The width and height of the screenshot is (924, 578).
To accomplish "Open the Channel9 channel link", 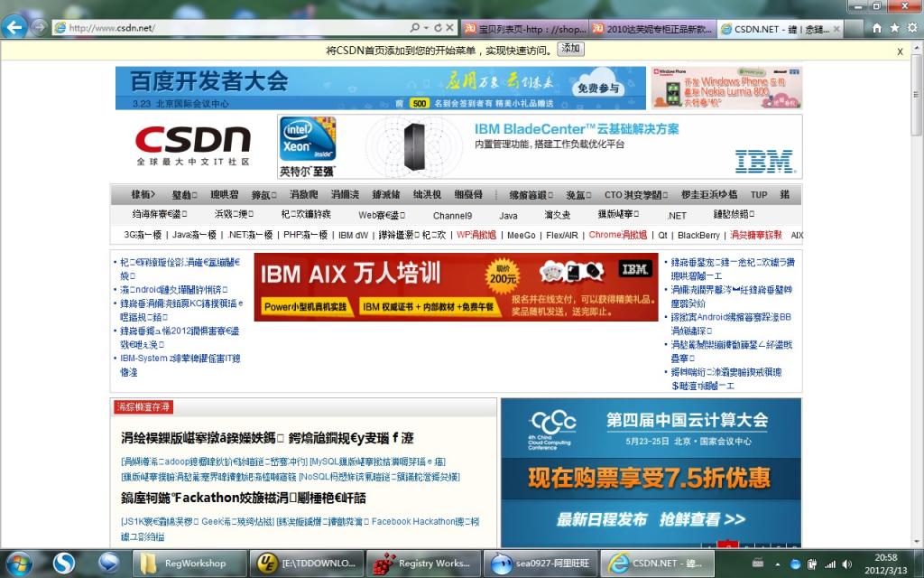I will coord(452,215).
